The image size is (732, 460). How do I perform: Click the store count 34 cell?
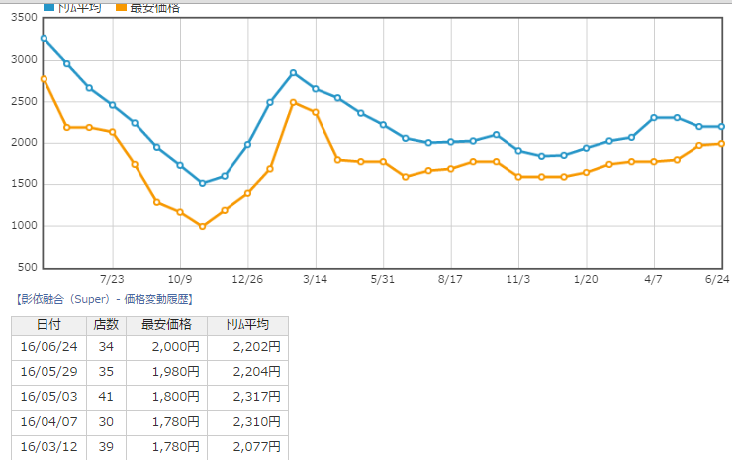pos(106,347)
